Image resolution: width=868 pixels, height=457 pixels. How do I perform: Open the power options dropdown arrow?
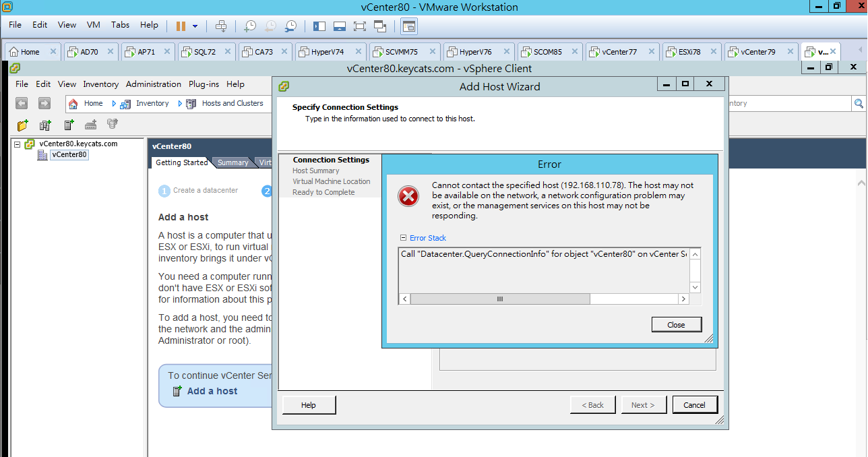(195, 26)
